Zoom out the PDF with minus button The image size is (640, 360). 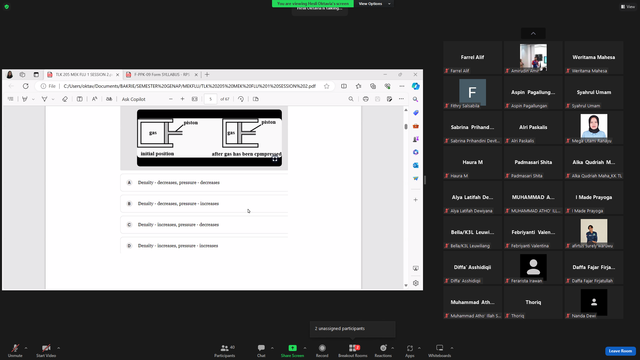[171, 99]
